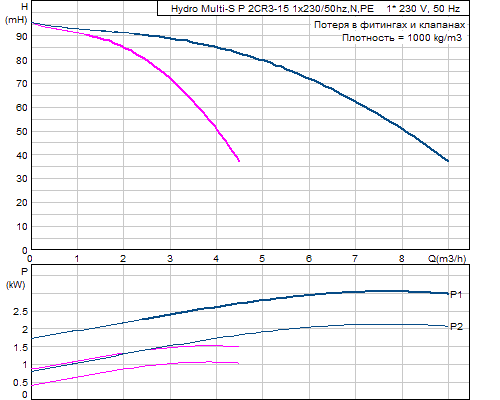Click the end of the dark blue head curve

click(448, 161)
